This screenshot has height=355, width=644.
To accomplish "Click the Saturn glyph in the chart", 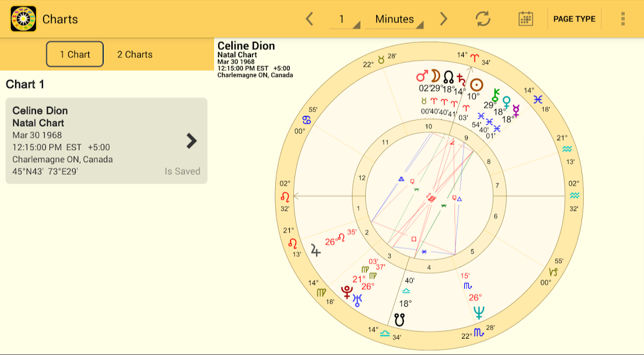I will [461, 79].
